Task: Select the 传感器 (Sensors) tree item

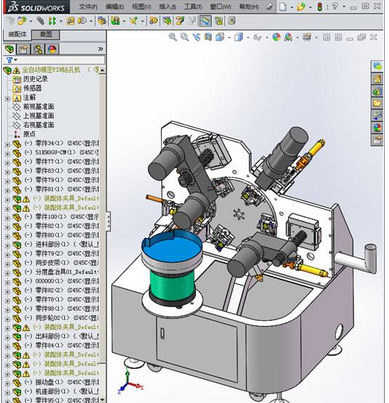Action: (x=32, y=88)
